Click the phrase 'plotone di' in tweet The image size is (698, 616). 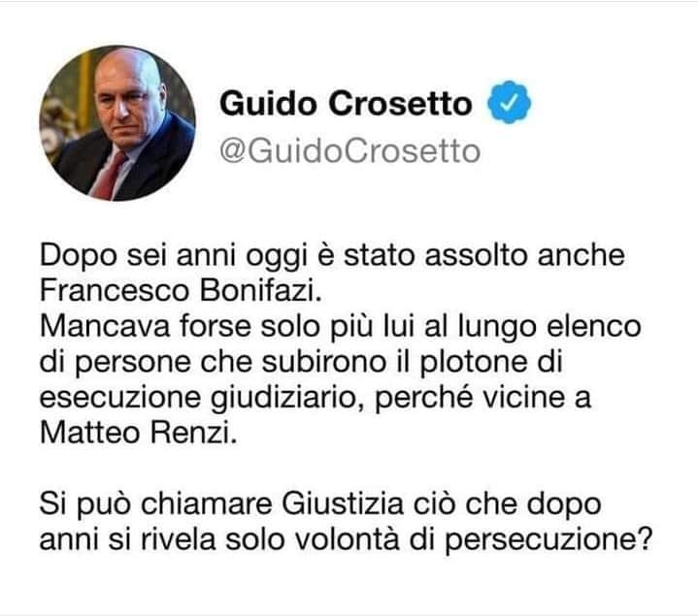pos(491,363)
